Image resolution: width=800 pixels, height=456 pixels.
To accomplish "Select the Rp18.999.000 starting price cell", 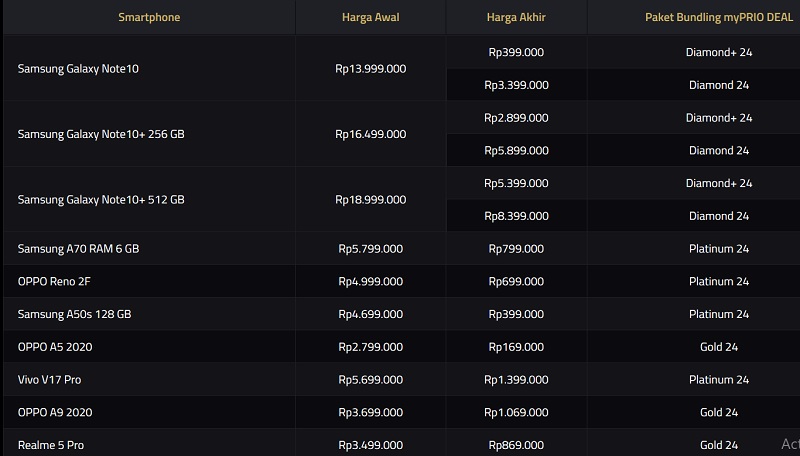I will click(370, 199).
